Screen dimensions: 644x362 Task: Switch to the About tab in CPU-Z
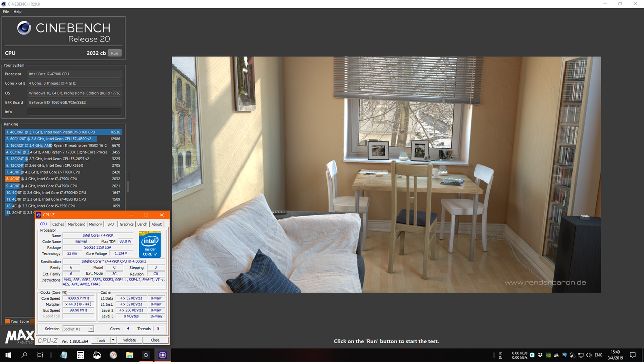[157, 224]
